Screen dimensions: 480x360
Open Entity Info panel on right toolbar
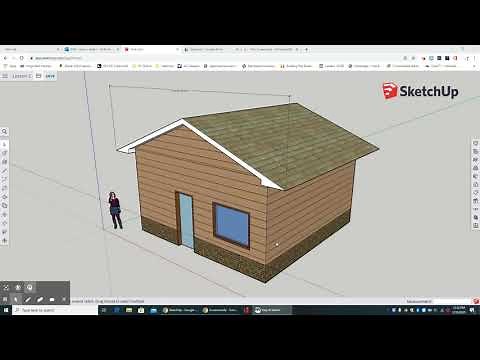(476, 143)
